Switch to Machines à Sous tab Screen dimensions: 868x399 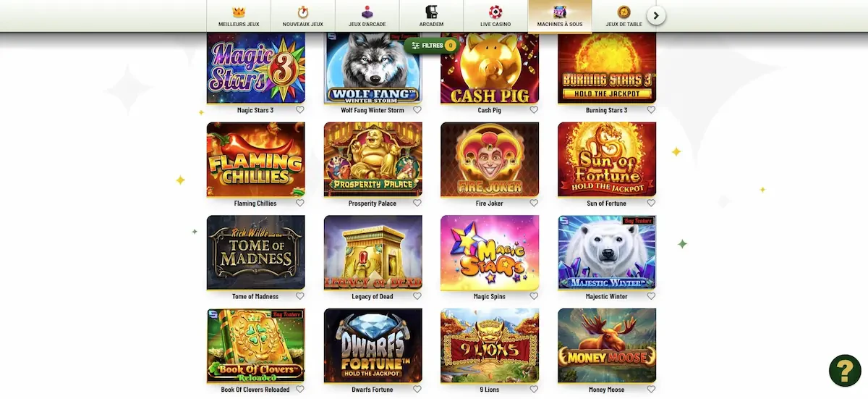pyautogui.click(x=560, y=16)
